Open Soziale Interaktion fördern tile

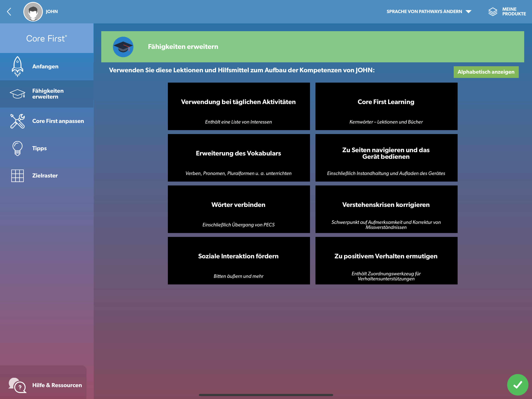(x=239, y=261)
